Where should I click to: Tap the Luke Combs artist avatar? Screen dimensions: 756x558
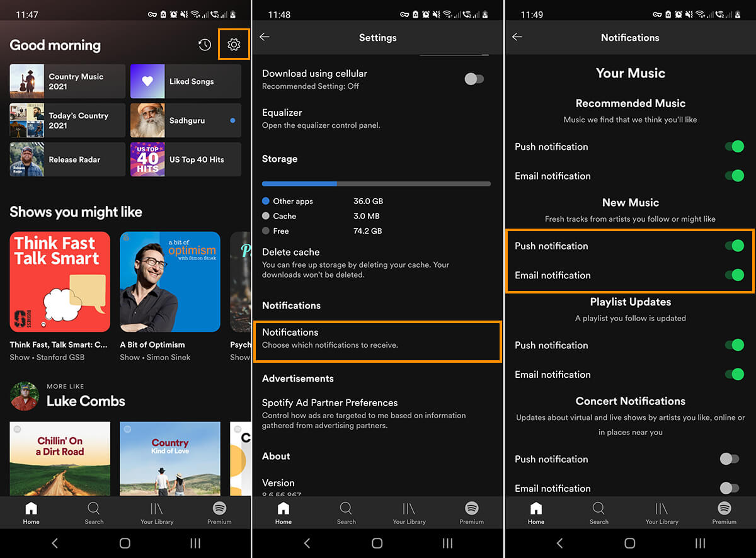click(25, 396)
